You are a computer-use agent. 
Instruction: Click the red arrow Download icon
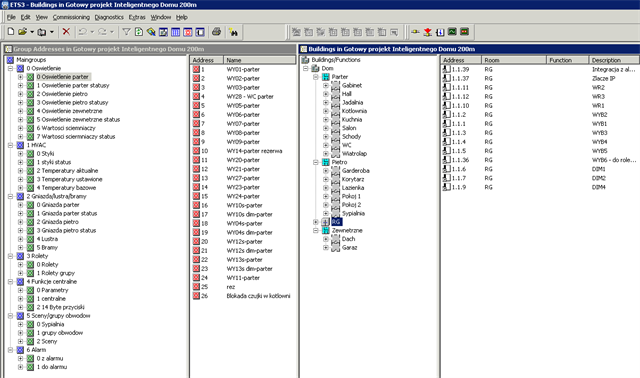click(x=428, y=32)
